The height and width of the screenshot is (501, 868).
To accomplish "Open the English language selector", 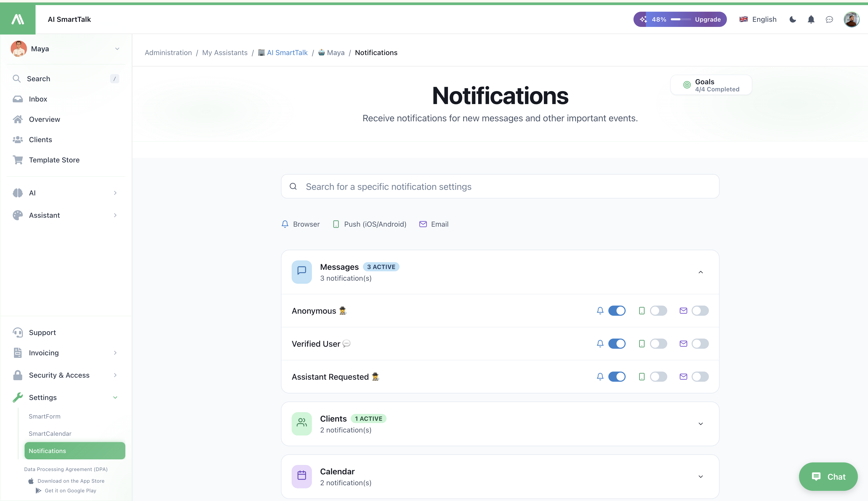I will click(758, 19).
